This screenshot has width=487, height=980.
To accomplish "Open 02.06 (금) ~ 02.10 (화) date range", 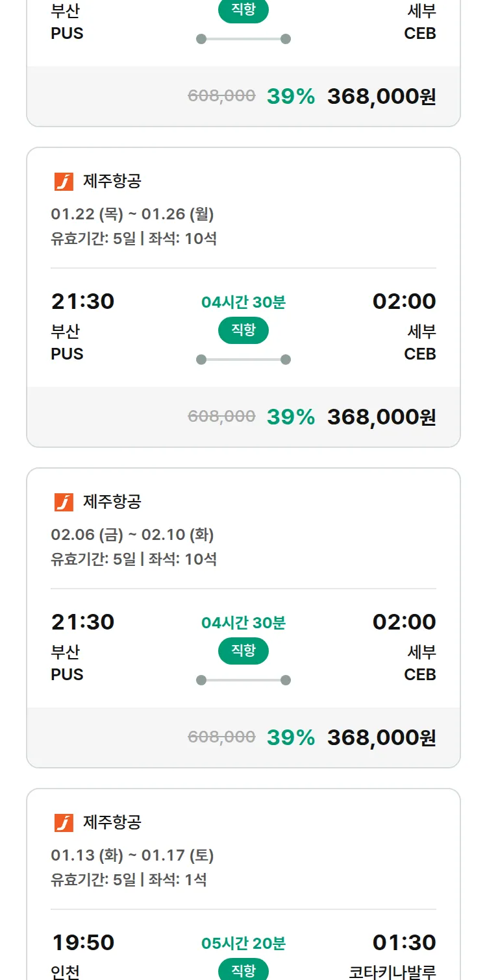I will coord(132,534).
